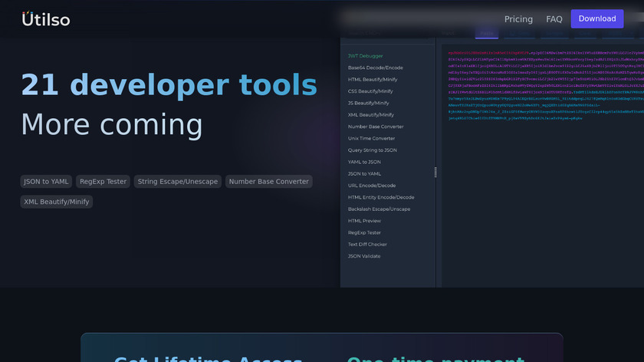Pick the XML Beautify/Minify tag
The image size is (644, 362).
tap(57, 202)
